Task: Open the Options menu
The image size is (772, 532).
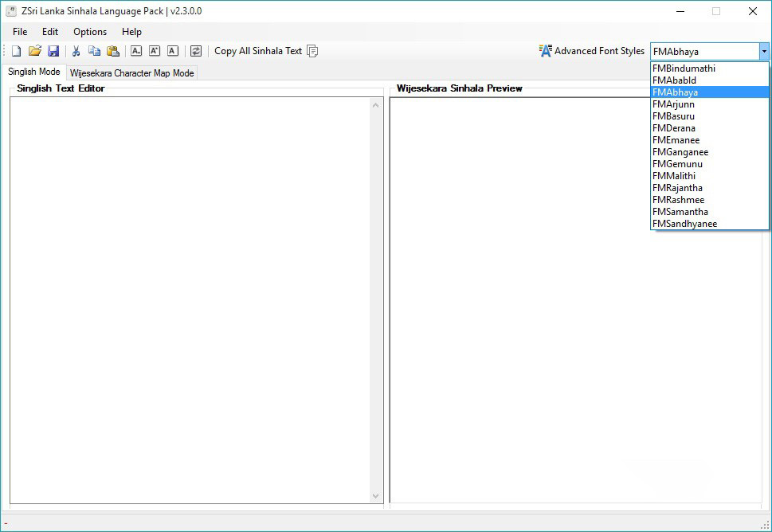Action: [x=89, y=32]
